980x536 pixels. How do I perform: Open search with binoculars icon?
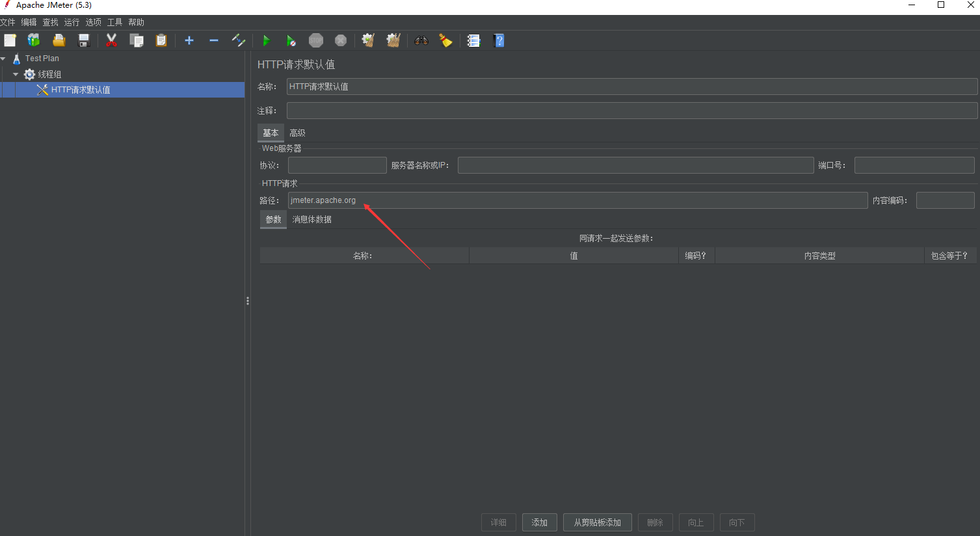click(x=421, y=40)
